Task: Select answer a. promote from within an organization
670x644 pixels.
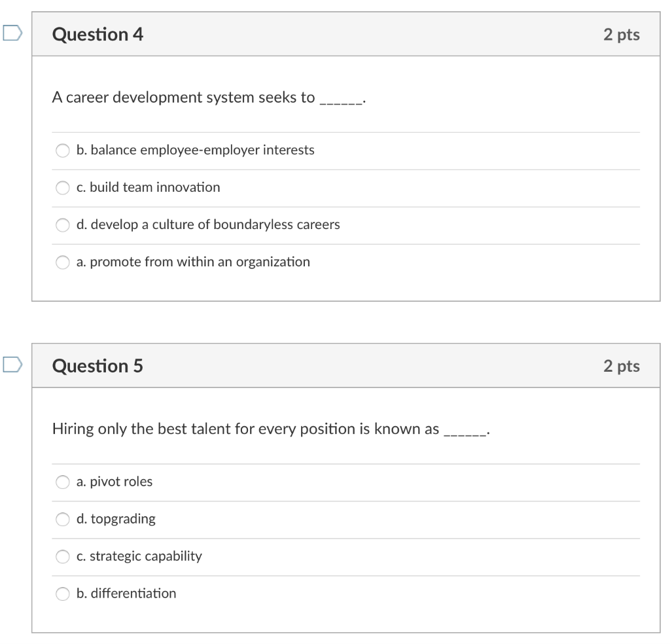Action: tap(63, 262)
